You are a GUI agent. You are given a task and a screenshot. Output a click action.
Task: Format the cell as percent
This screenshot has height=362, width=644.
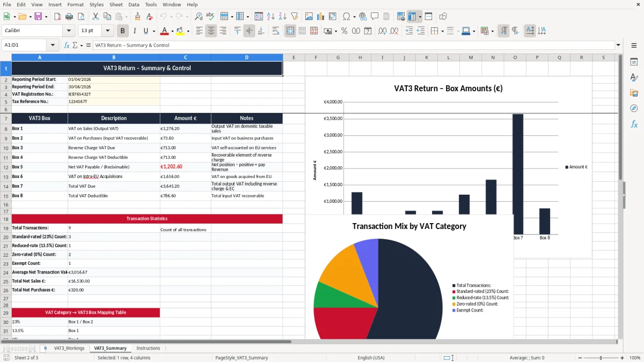(344, 31)
